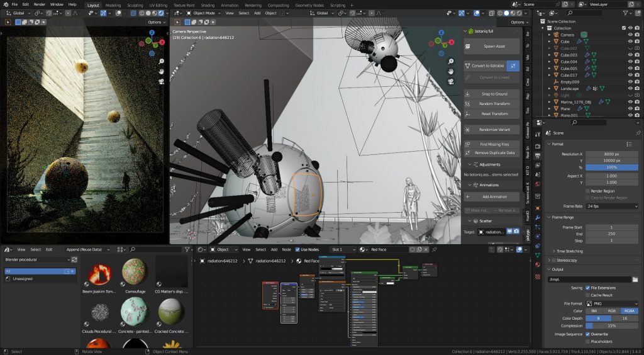This screenshot has width=644, height=355.
Task: Enable the Placeholders checkbox
Action: click(588, 341)
